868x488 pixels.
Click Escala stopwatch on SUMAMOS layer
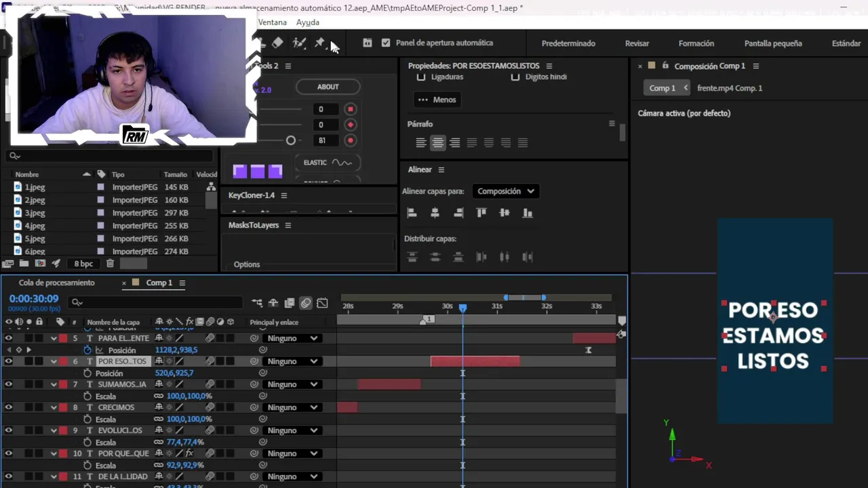coord(87,396)
